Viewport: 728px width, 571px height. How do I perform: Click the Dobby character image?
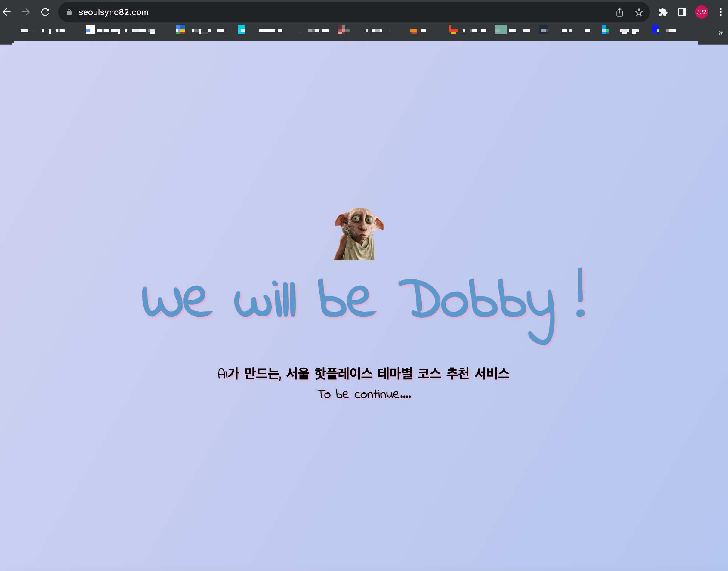pyautogui.click(x=359, y=234)
